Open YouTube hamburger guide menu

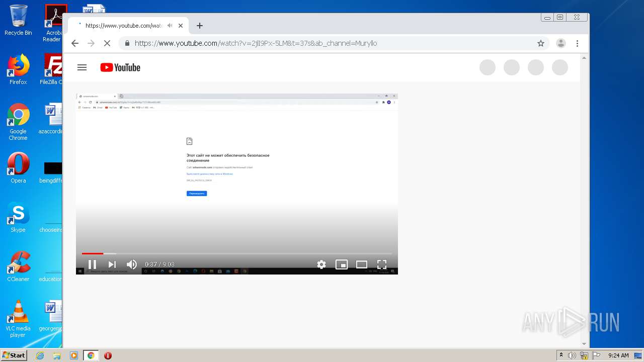82,67
